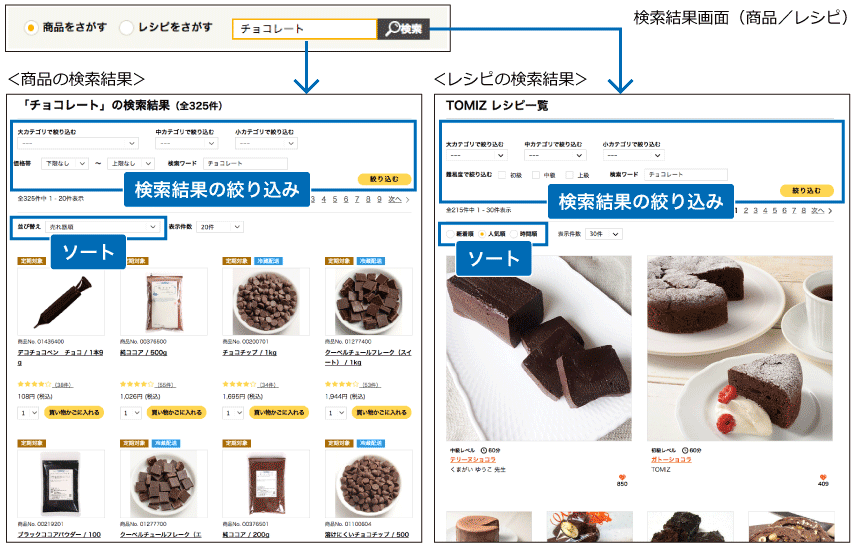Click next page arrow in recipe pagination
Viewport: 855px width, 550px height.
click(830, 210)
